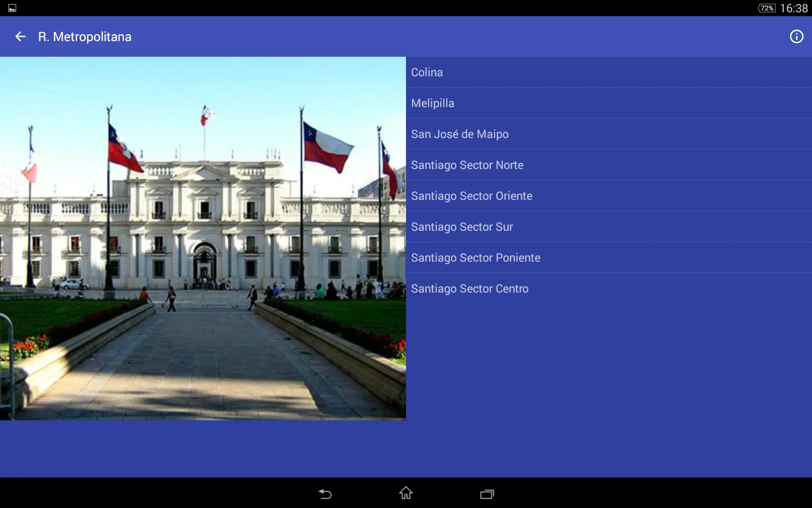Click the screenshot notification status icon
The image size is (812, 508).
coord(12,8)
